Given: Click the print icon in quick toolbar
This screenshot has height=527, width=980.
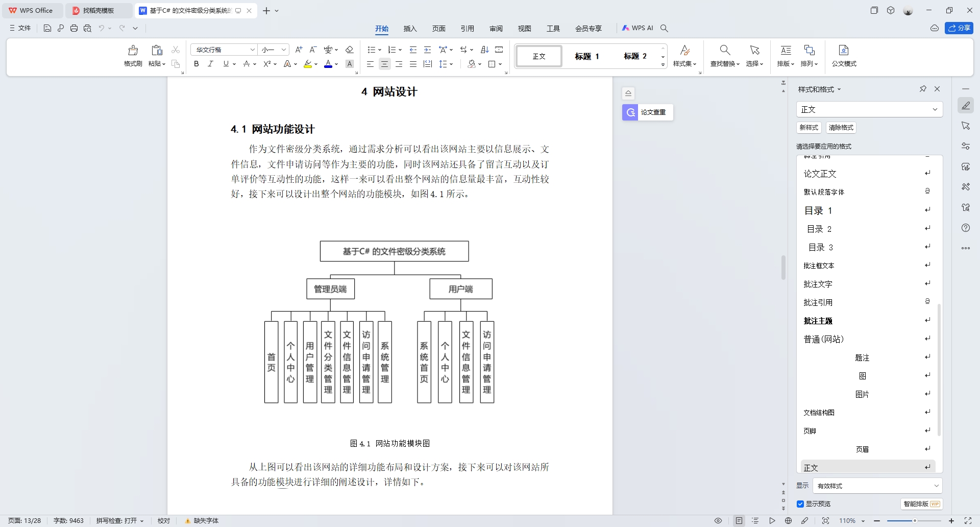Looking at the screenshot, I should (x=74, y=28).
